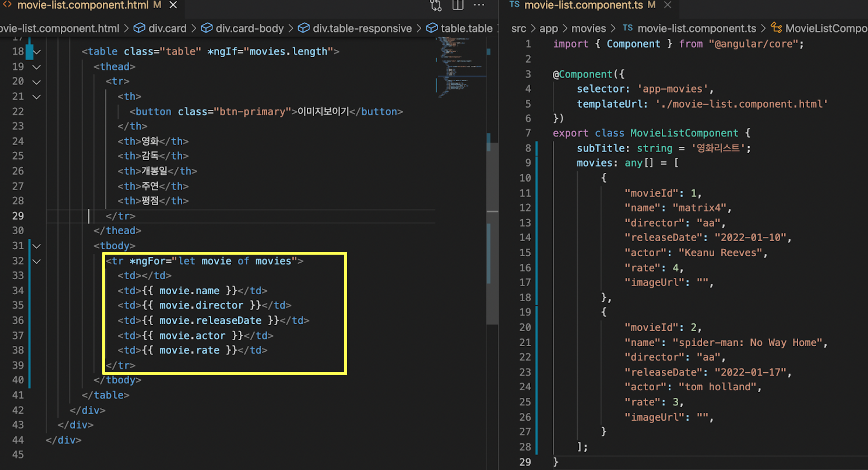The image size is (868, 470).
Task: Switch to the movie-list.component.html tab
Action: pyautogui.click(x=83, y=5)
